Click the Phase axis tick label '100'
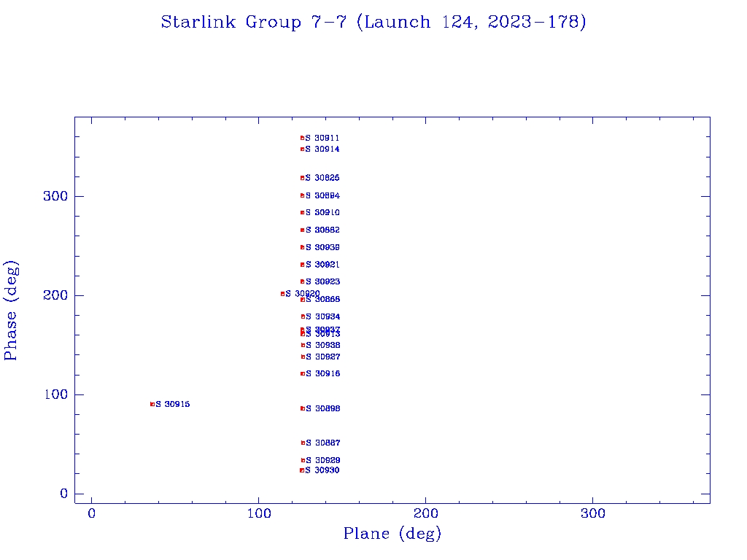Viewport: 747px width, 560px height. [x=55, y=394]
